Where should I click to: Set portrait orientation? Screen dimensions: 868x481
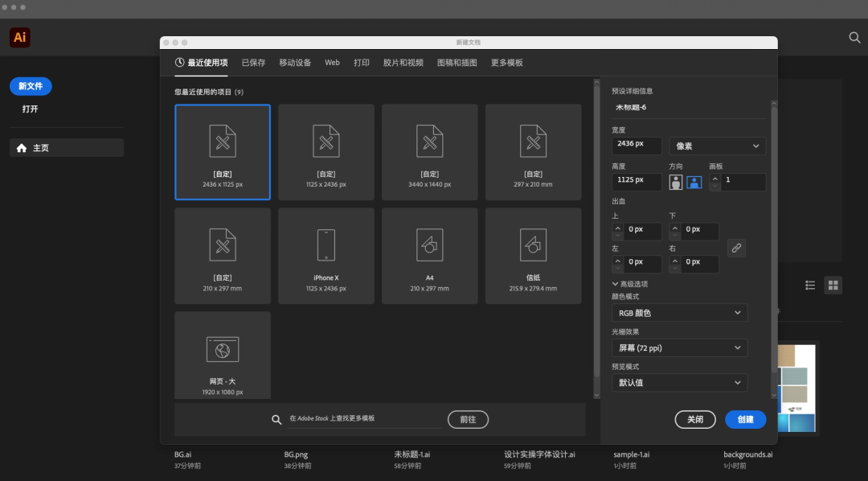coord(676,182)
